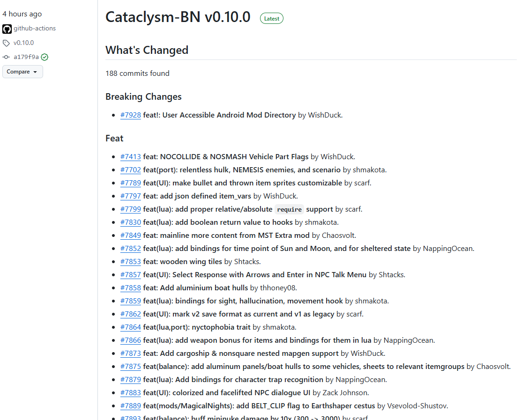Open pull request #7799

(131, 209)
